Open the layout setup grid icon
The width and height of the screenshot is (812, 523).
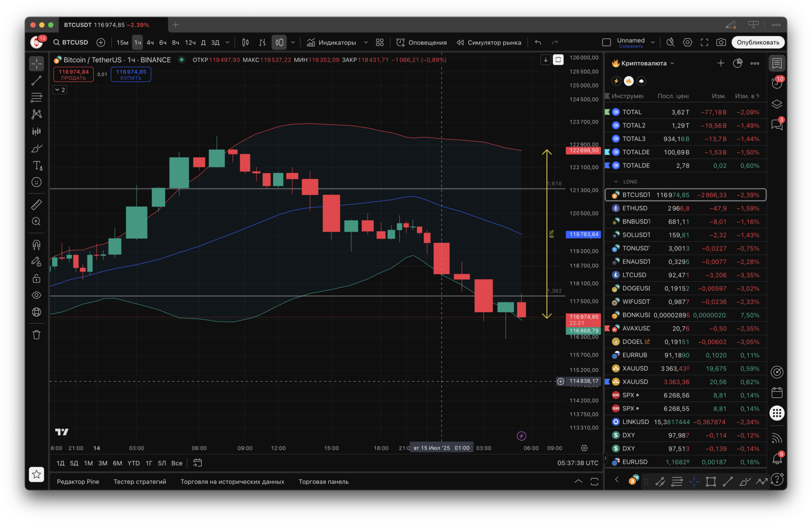point(380,43)
